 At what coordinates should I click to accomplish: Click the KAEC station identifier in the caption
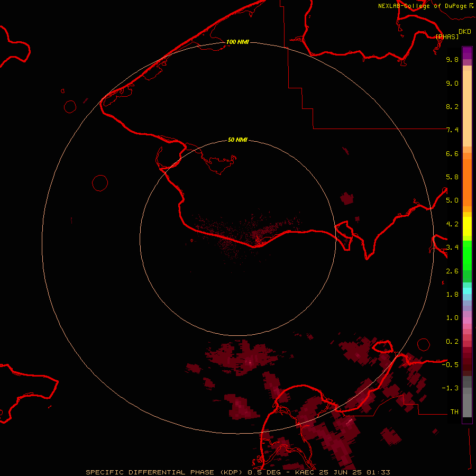click(x=305, y=472)
